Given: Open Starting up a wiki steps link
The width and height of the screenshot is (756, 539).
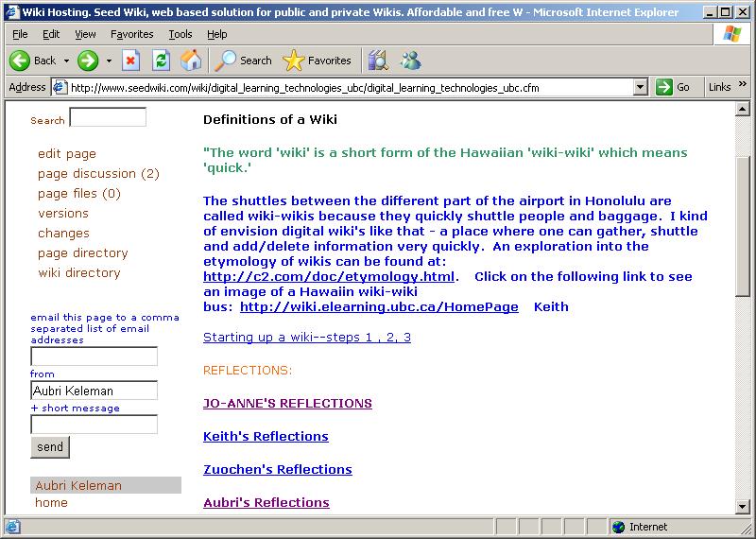Looking at the screenshot, I should [x=307, y=338].
